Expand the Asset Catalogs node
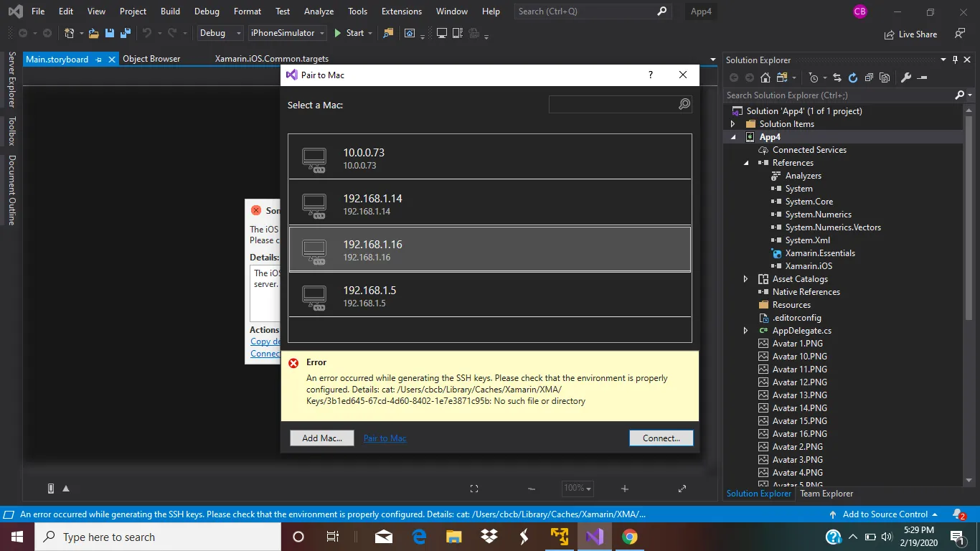 click(x=745, y=279)
